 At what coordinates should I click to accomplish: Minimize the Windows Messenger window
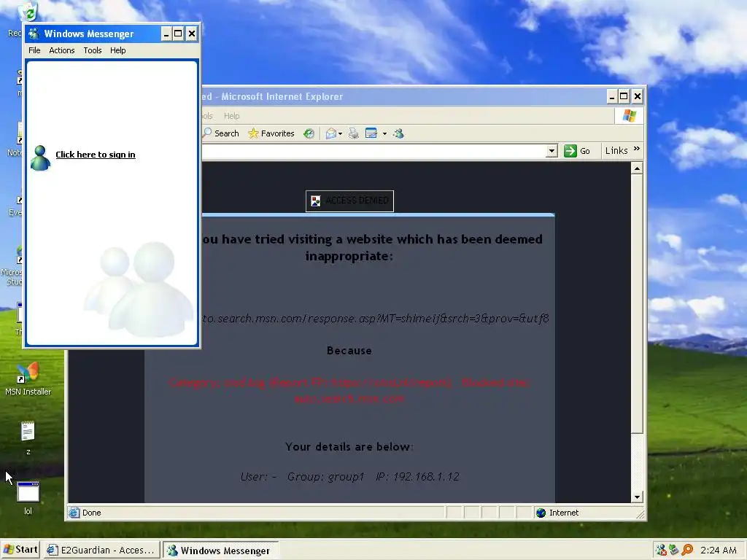(x=166, y=34)
